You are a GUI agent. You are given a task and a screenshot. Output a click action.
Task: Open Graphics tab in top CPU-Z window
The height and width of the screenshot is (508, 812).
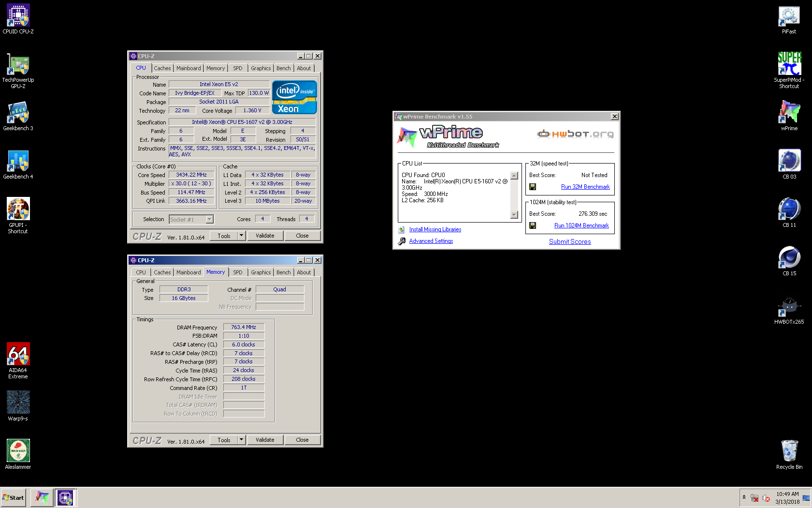(x=261, y=68)
